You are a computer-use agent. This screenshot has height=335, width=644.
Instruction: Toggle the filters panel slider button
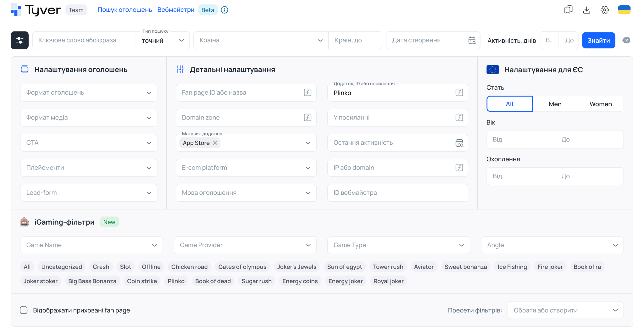[x=19, y=40]
